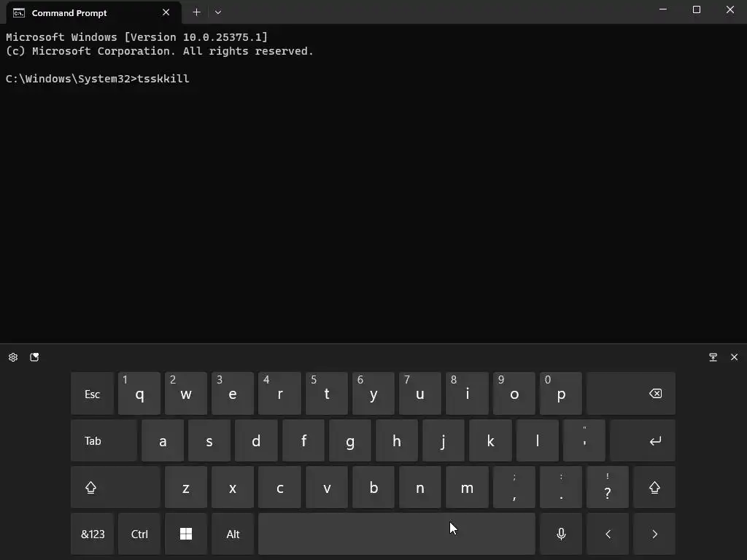The image size is (747, 560).
Task: Open touch keyboard settings gear
Action: click(13, 357)
